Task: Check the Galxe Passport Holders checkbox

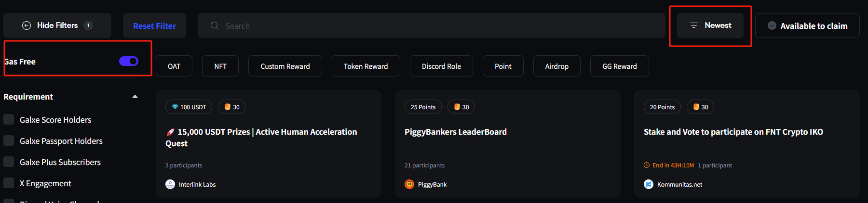Action: click(x=9, y=140)
